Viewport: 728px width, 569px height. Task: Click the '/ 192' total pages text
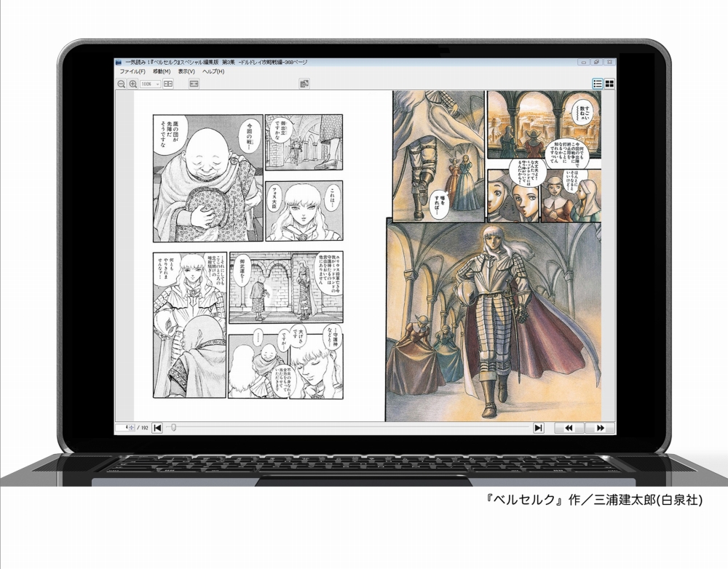[x=143, y=427]
